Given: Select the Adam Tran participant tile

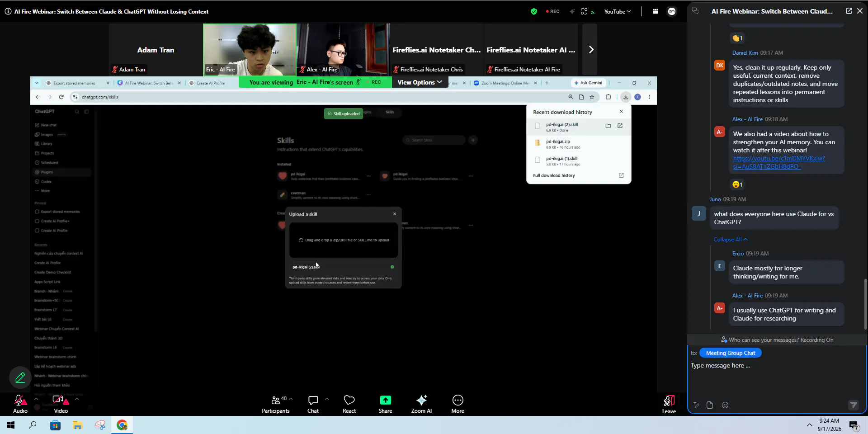Looking at the screenshot, I should click(156, 50).
